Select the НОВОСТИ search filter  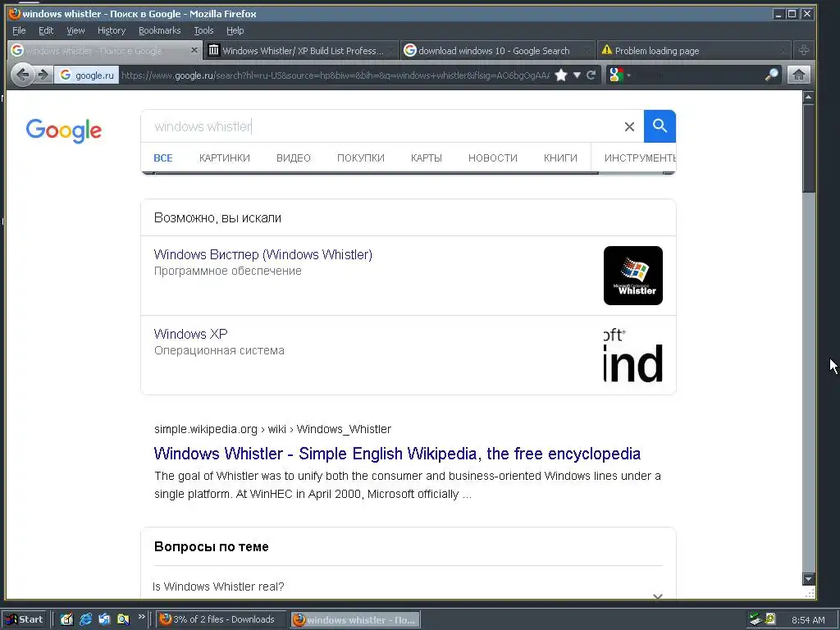[493, 158]
